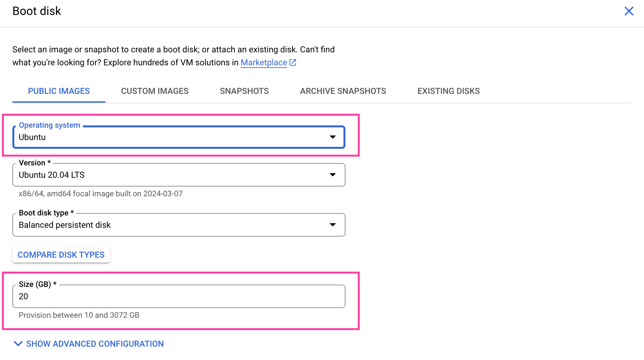Switch to the Public Images tab
Screen dimensions: 644x360
tap(59, 91)
